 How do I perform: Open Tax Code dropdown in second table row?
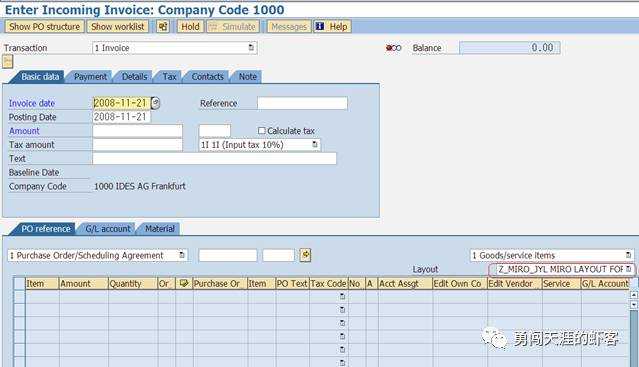342,310
